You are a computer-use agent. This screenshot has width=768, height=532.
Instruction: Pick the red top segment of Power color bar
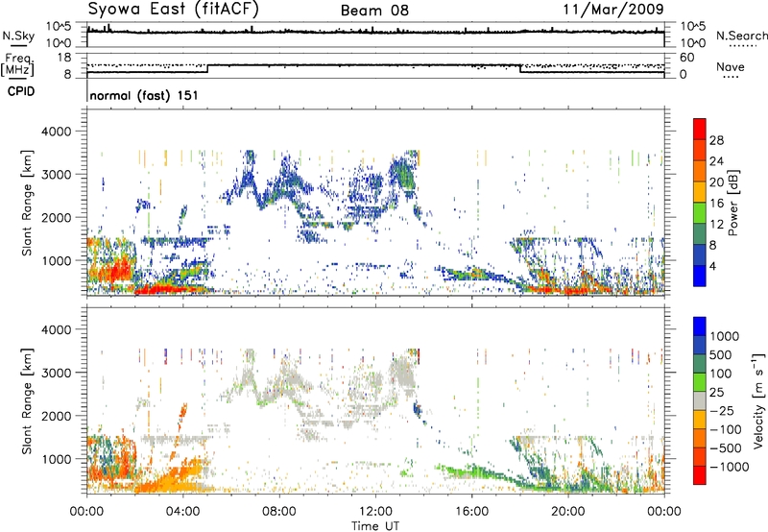(700, 129)
